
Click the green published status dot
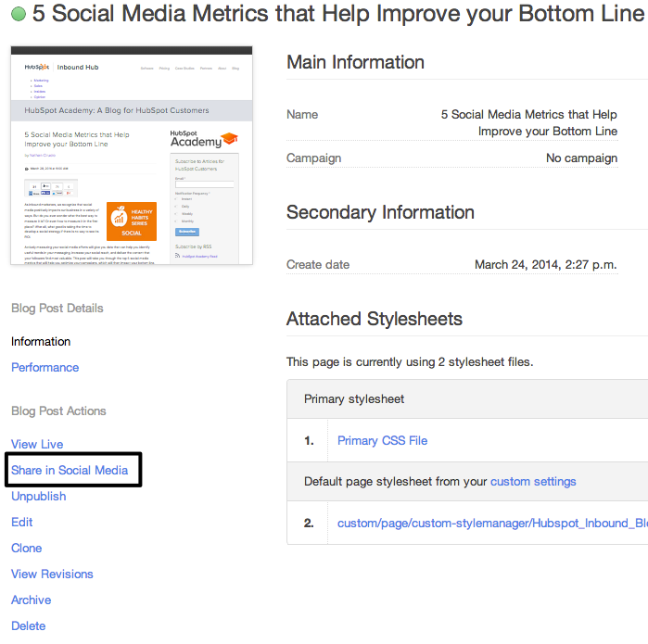click(18, 16)
